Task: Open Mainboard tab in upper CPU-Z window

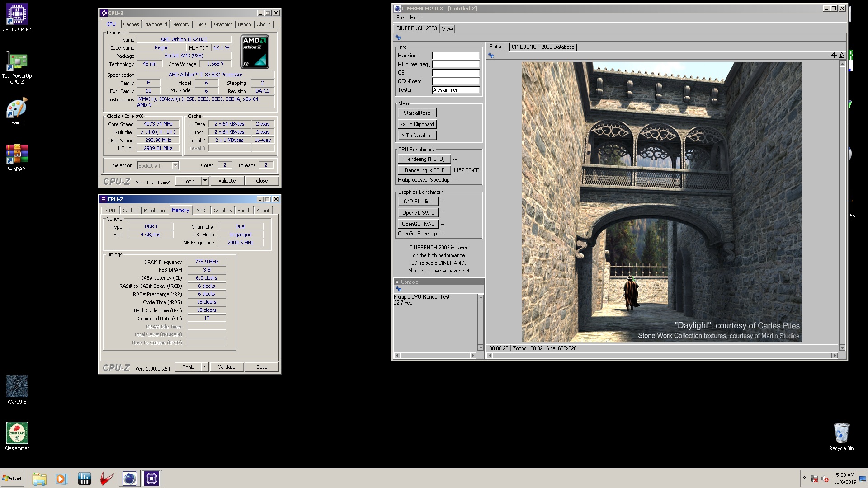Action: pos(156,24)
